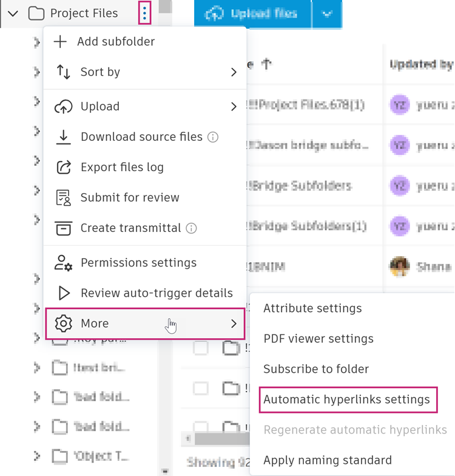Open the More submenu
The image size is (455, 476).
click(145, 324)
